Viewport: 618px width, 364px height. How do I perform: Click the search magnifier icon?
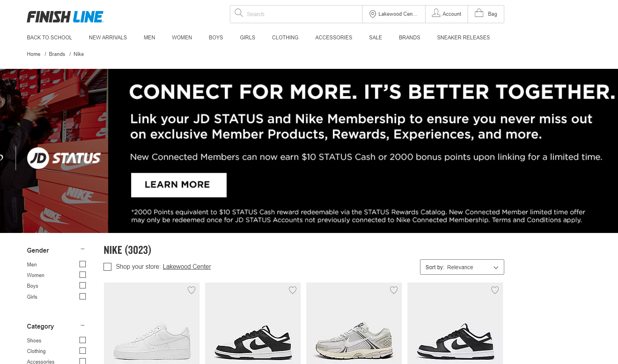[x=239, y=13]
